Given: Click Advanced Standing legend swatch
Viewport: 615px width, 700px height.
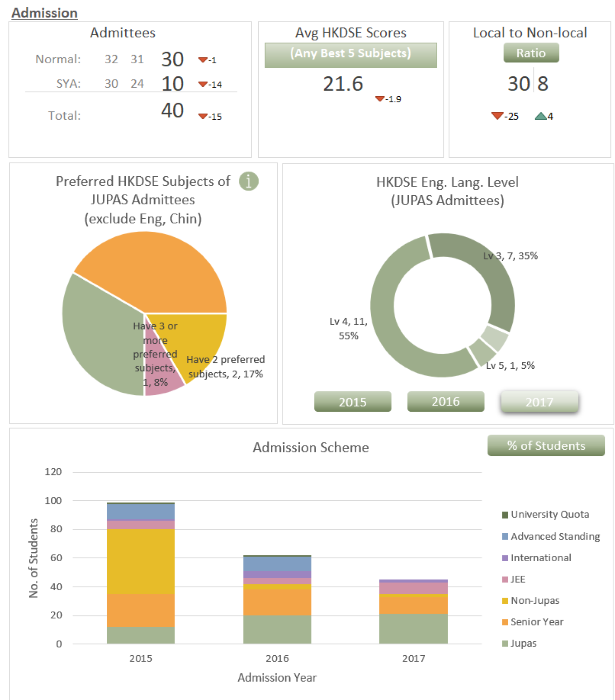Looking at the screenshot, I should [505, 536].
